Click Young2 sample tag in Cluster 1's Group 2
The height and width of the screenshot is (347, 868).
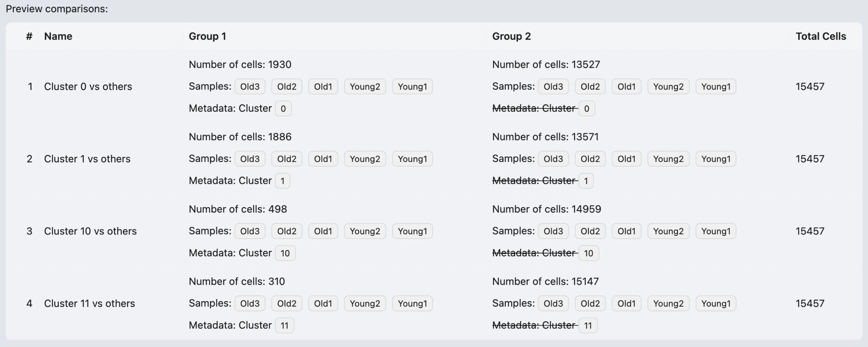pyautogui.click(x=668, y=159)
